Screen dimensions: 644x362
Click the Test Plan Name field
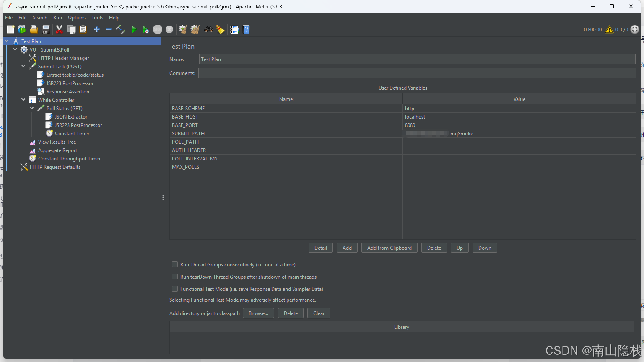(x=417, y=59)
